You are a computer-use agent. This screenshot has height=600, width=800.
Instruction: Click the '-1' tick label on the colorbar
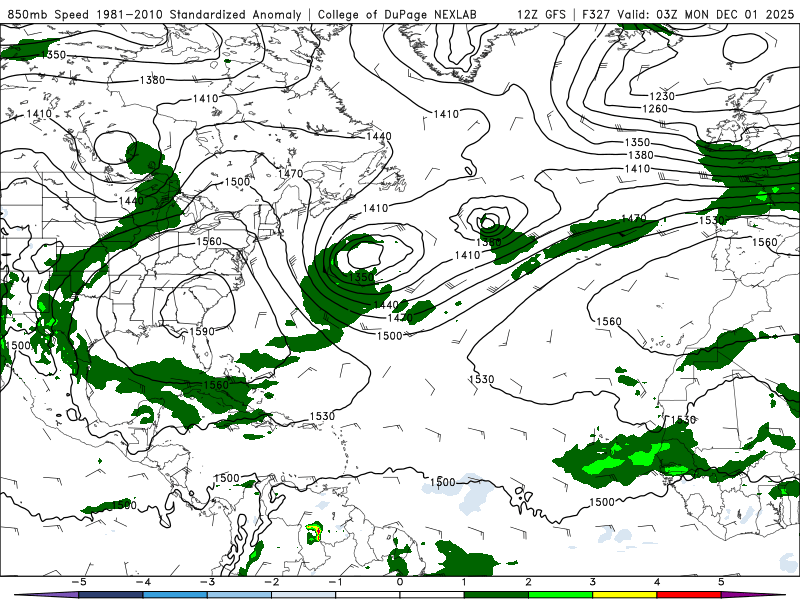[335, 582]
